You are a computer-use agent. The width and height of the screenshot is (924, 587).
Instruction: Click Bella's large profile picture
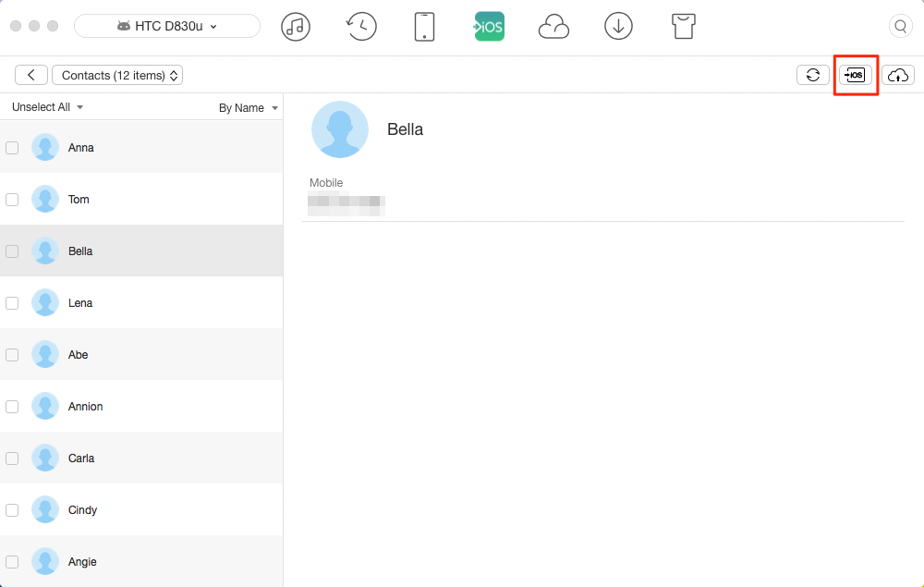click(x=340, y=129)
